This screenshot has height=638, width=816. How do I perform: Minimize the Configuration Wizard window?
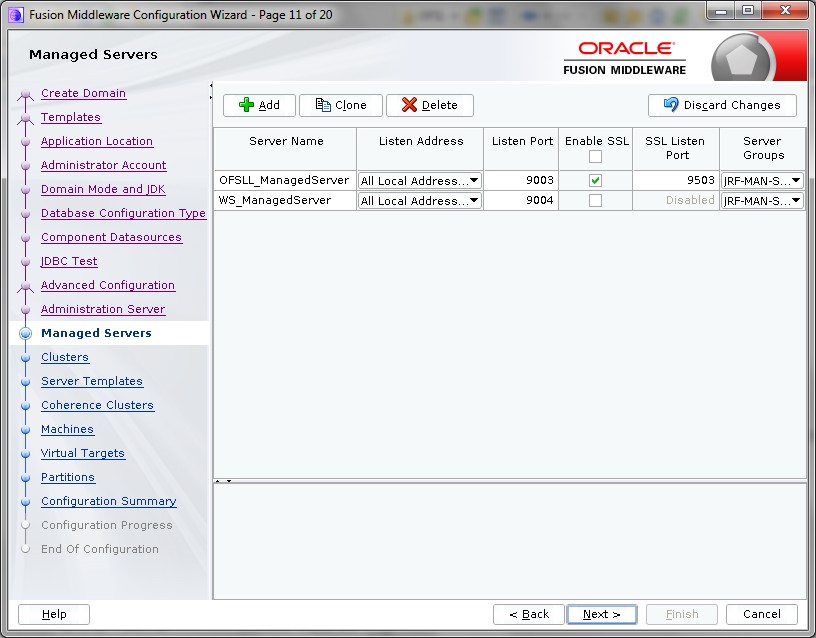pyautogui.click(x=721, y=10)
